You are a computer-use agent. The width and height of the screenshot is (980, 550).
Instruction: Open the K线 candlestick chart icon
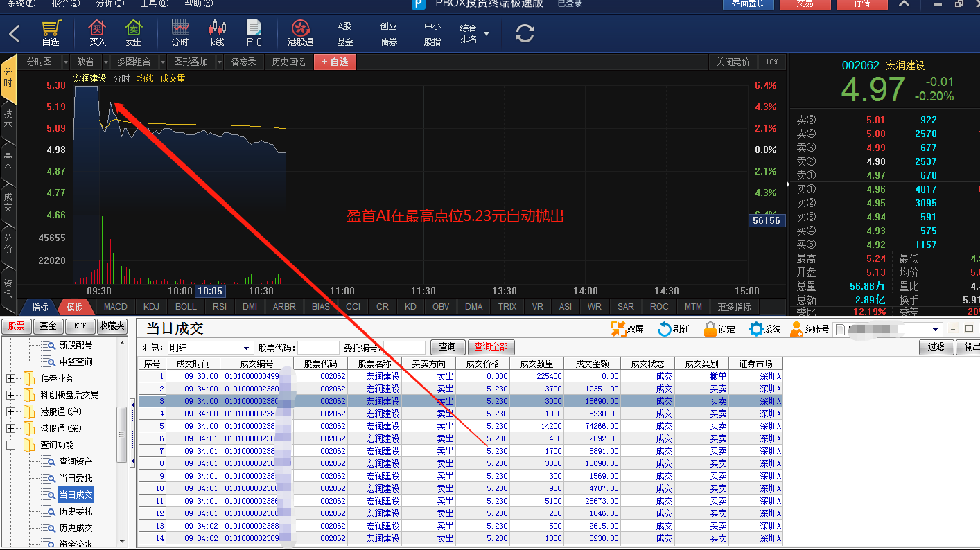point(217,28)
